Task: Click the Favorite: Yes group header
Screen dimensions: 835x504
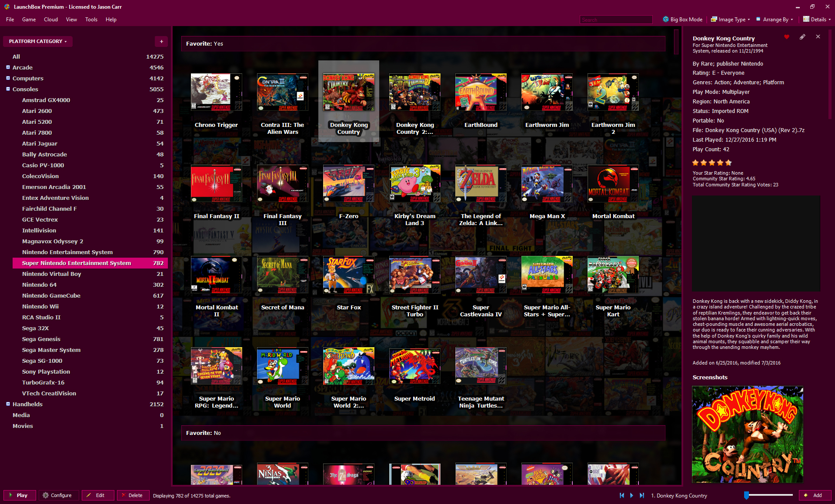Action: 423,43
